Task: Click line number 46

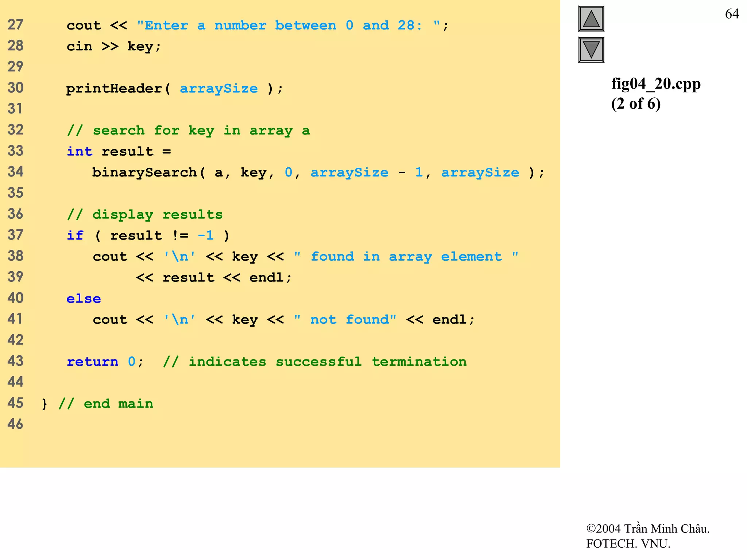Action: coord(15,424)
